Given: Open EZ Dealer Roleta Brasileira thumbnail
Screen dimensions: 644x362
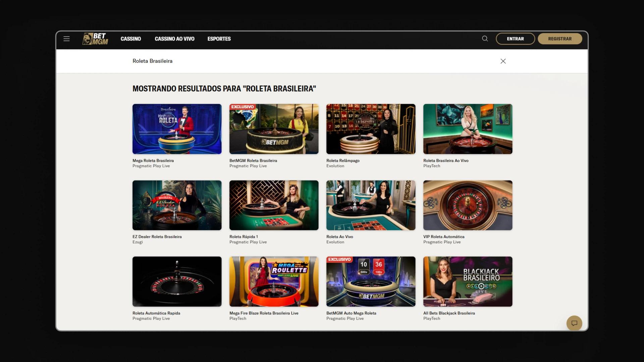Looking at the screenshot, I should (x=177, y=205).
